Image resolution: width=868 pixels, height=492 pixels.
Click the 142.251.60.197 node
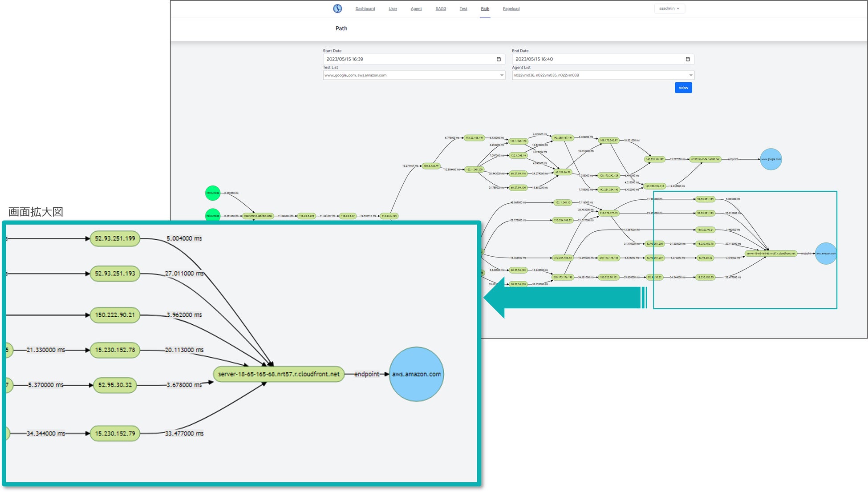[x=654, y=159]
